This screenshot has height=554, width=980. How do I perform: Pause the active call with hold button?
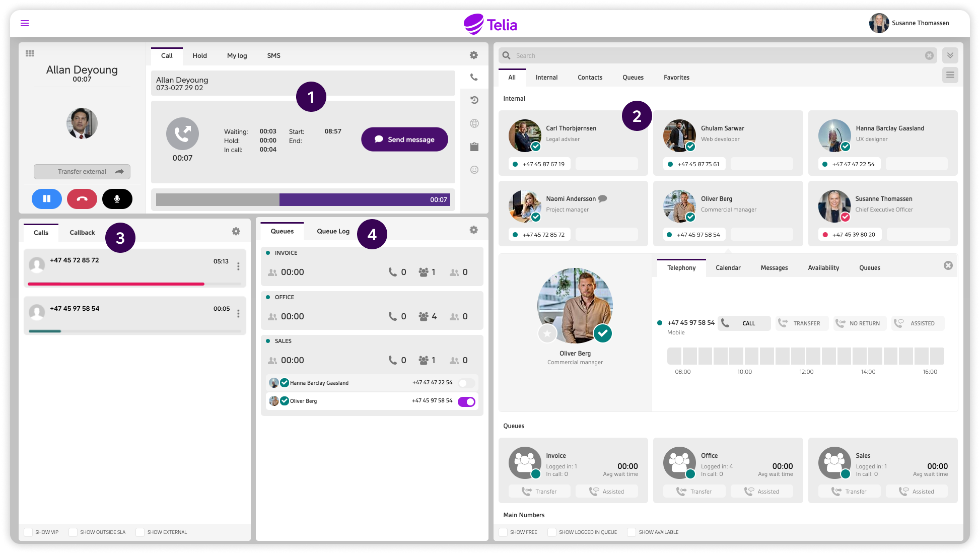click(47, 199)
